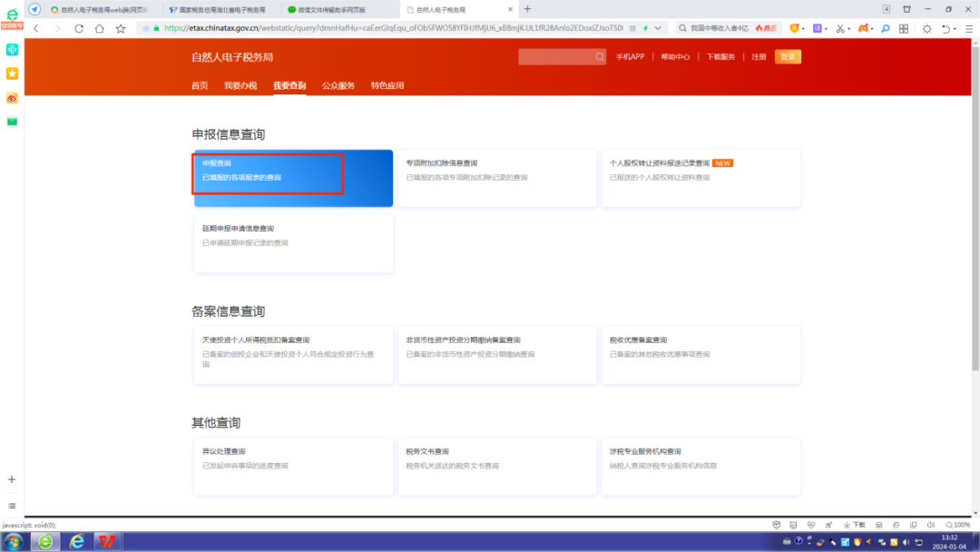Open the 我要办税 navigation tab
The height and width of the screenshot is (552, 980).
coord(240,85)
